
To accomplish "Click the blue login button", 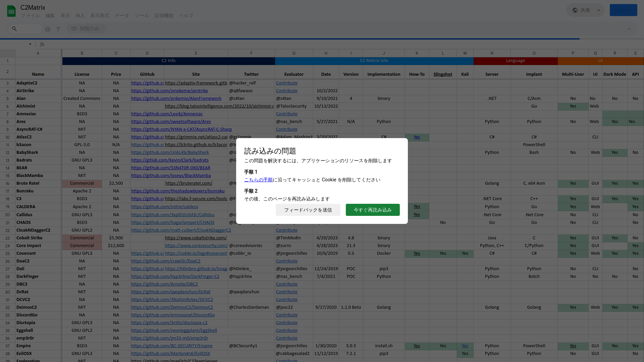I will [x=623, y=10].
